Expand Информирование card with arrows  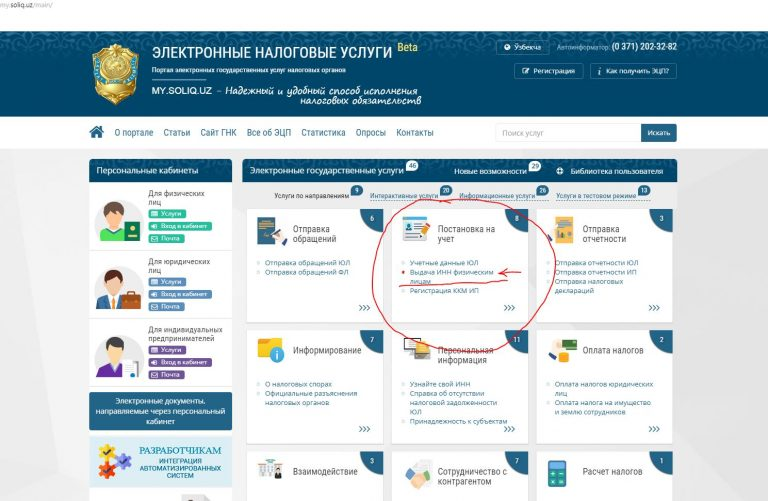[364, 429]
